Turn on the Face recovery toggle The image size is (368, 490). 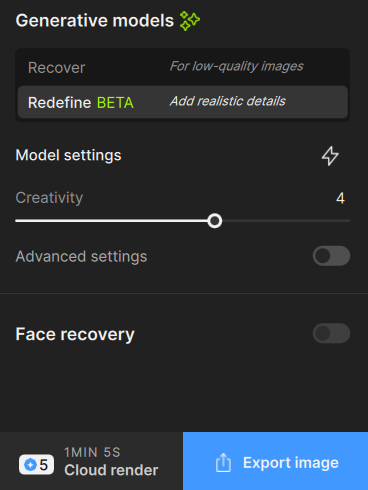pyautogui.click(x=331, y=333)
